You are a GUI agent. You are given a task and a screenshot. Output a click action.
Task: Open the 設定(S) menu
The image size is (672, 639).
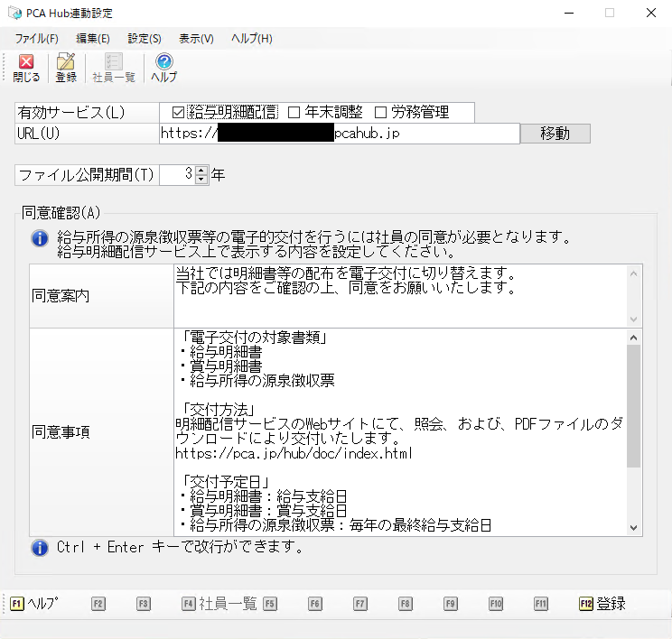pyautogui.click(x=145, y=39)
